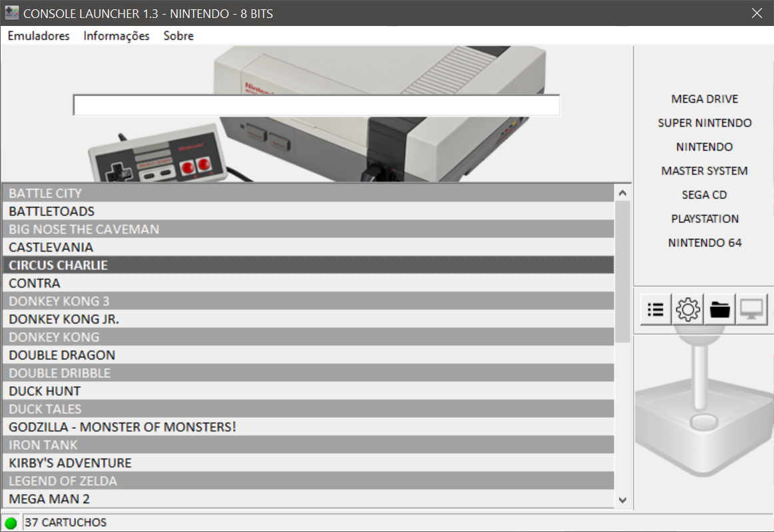Click the green status indicator light
The image size is (774, 532).
tap(11, 523)
